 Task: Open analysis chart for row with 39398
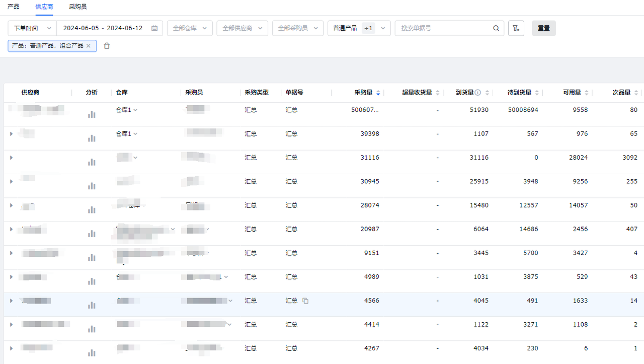[92, 138]
